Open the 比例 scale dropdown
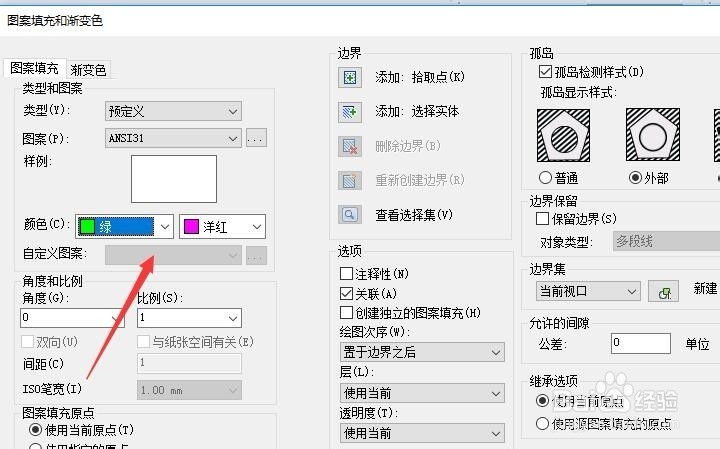This screenshot has height=449, width=720. (189, 318)
